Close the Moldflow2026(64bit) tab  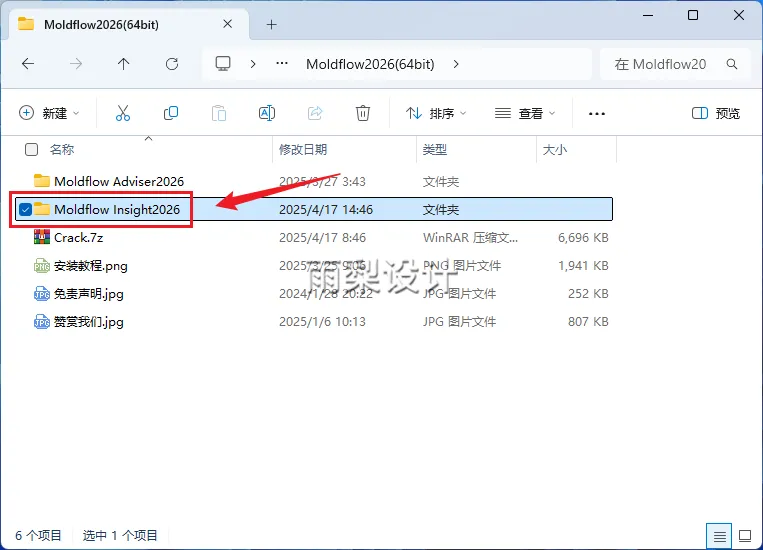227,24
